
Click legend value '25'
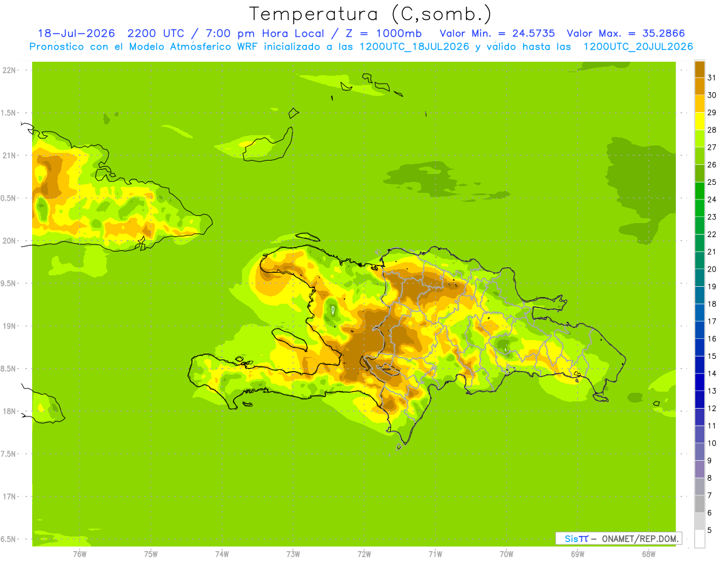[712, 182]
